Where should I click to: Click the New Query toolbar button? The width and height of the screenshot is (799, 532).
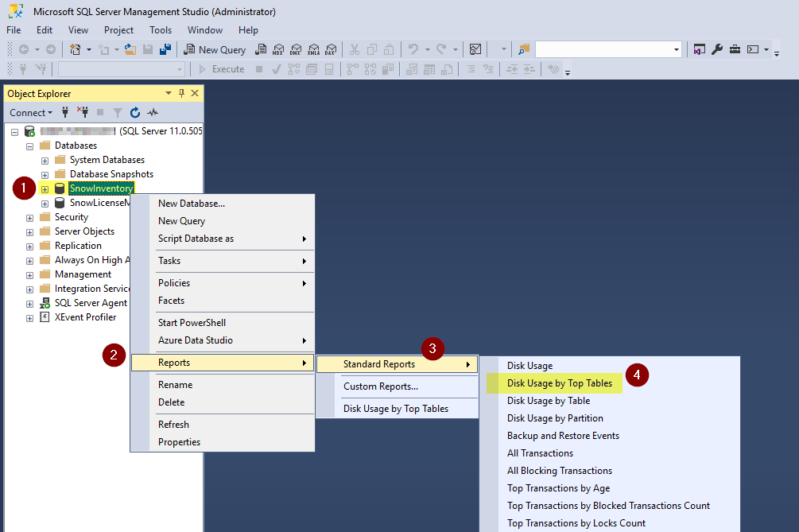[x=215, y=49]
